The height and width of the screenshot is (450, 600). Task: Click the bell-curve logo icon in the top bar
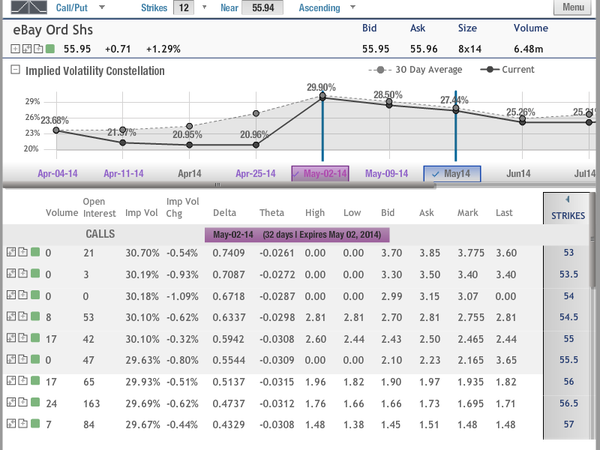[x=29, y=7]
